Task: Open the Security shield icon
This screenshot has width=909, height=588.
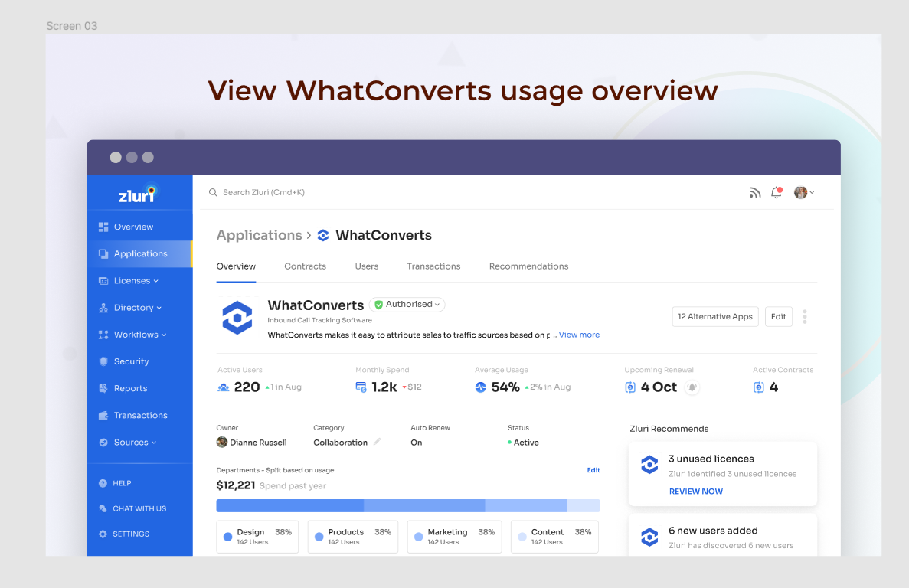Action: click(103, 361)
